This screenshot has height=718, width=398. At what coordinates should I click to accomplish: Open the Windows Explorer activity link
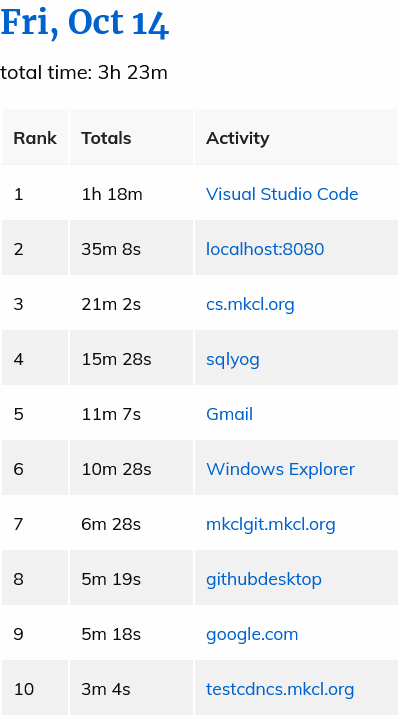280,469
